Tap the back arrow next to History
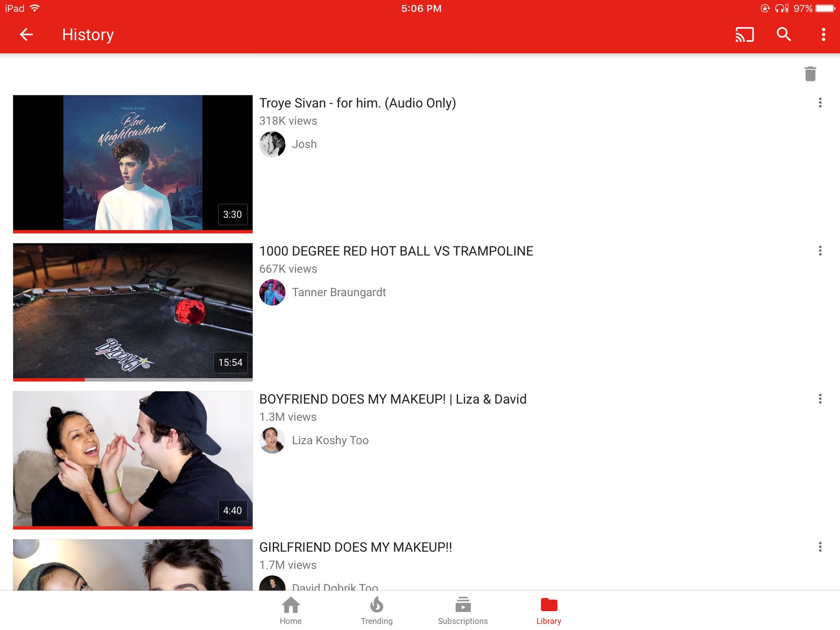This screenshot has width=840, height=630. click(26, 35)
